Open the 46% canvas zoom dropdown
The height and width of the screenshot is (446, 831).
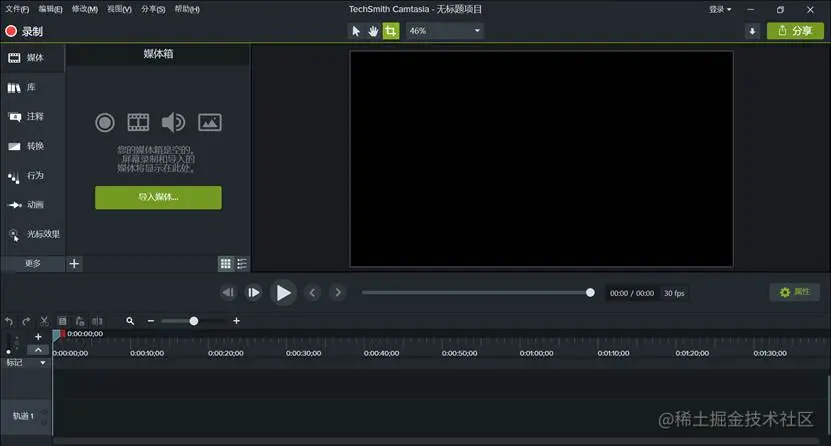click(x=445, y=31)
